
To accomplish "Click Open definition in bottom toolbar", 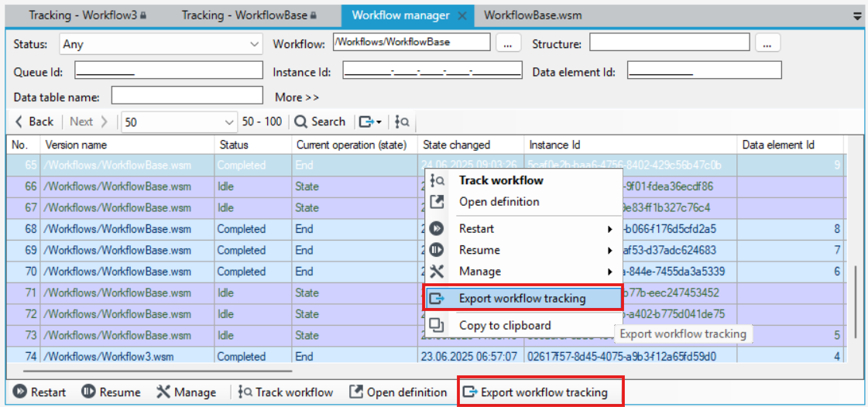I will click(399, 392).
